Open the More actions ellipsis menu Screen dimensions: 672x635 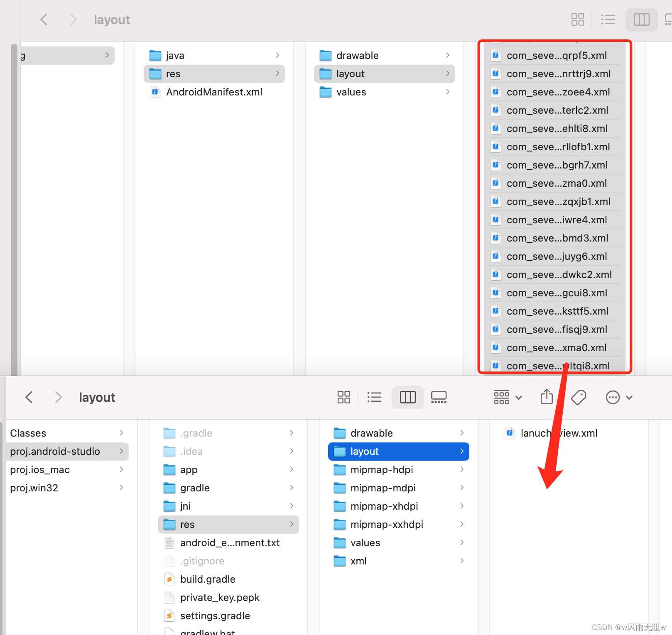619,397
